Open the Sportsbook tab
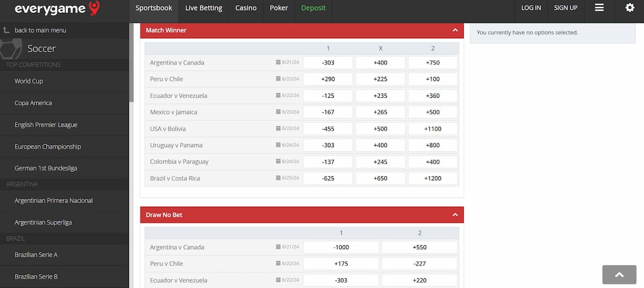 click(x=154, y=8)
